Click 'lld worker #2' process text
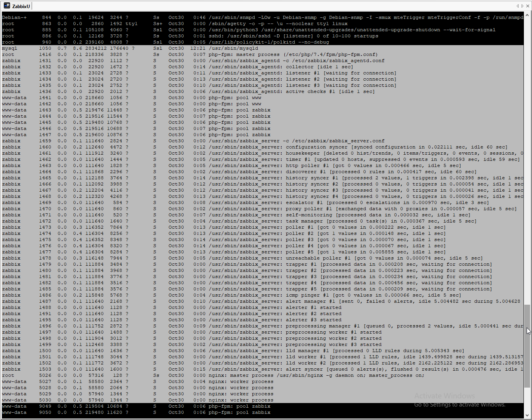 (306, 363)
